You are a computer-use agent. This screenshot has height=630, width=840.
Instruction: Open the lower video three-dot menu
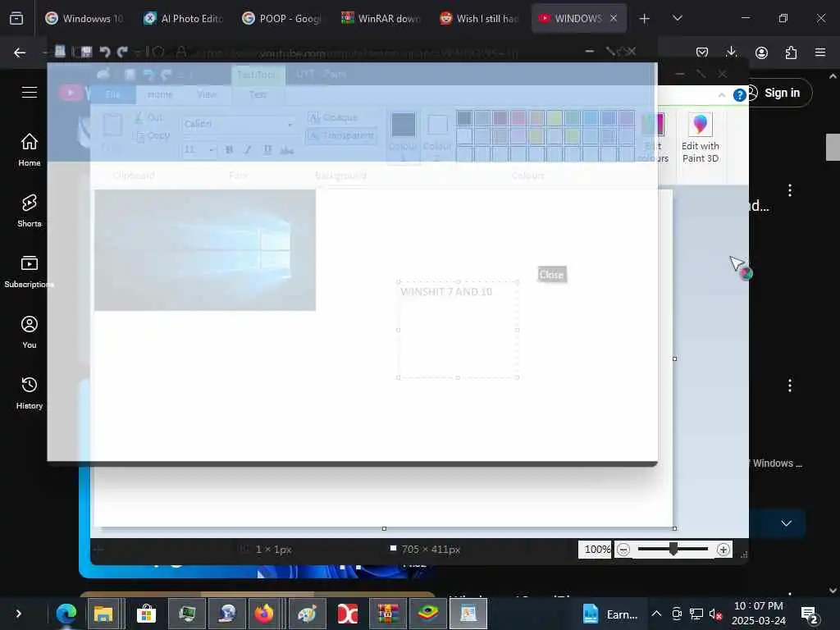[x=790, y=386]
